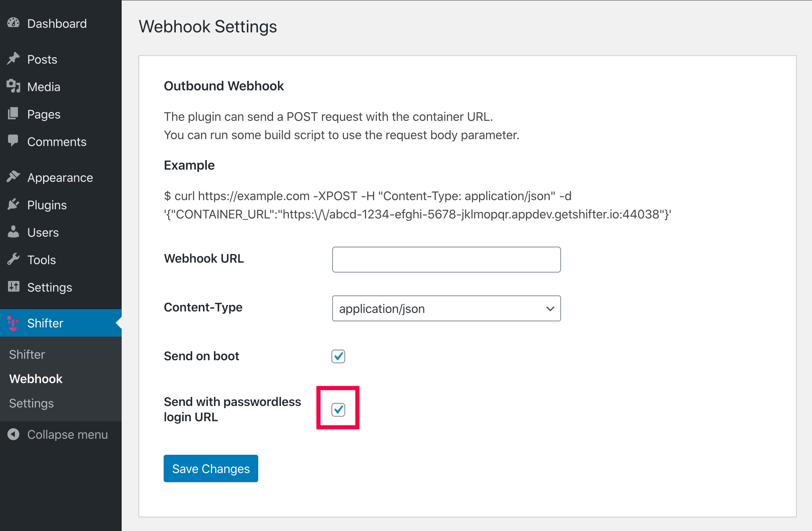The image size is (812, 531).
Task: Open Comments menu item
Action: (61, 142)
